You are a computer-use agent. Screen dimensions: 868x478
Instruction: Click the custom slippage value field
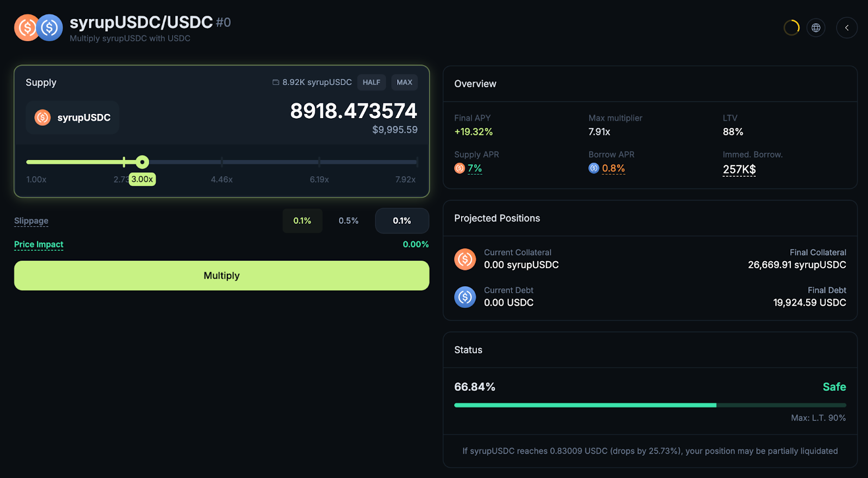402,221
